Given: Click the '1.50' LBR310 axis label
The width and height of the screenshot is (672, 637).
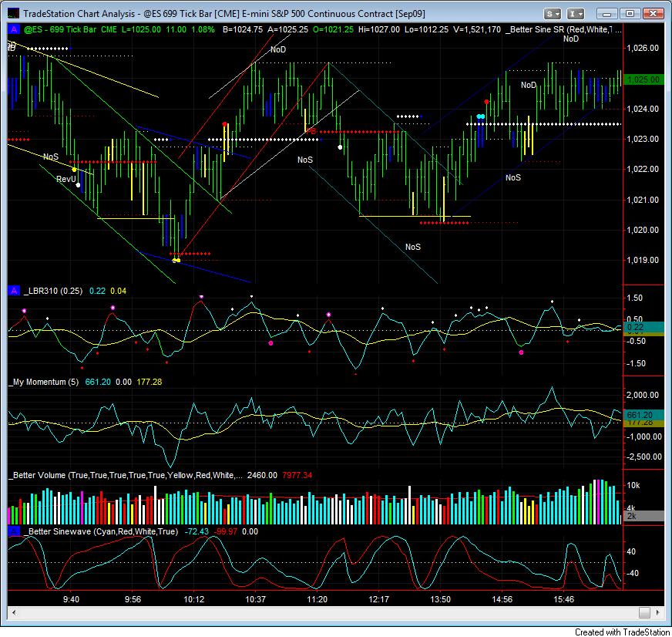Looking at the screenshot, I should point(635,298).
